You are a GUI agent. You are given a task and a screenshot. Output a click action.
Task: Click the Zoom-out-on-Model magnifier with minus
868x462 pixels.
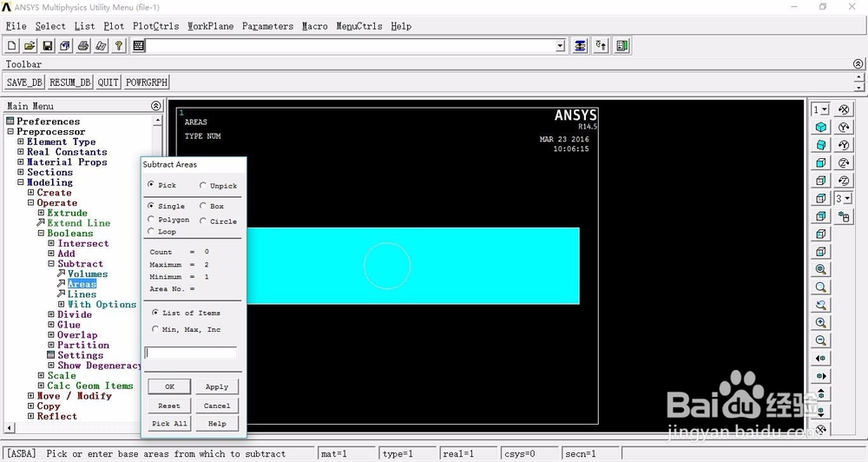(821, 340)
